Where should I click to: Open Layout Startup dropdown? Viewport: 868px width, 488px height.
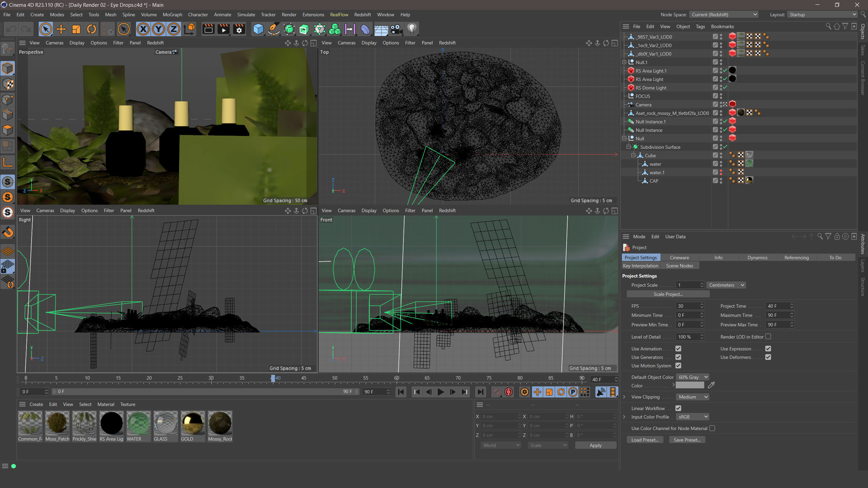coord(822,15)
